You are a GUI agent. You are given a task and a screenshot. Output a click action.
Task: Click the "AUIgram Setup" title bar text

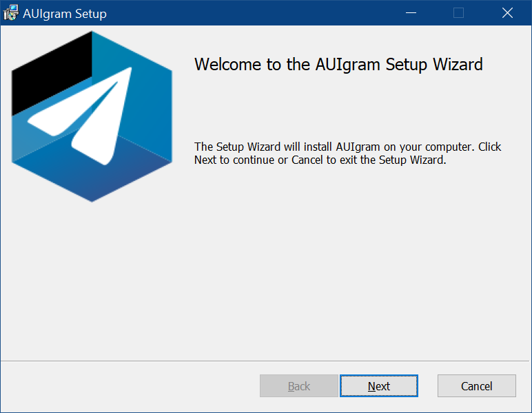tap(65, 13)
